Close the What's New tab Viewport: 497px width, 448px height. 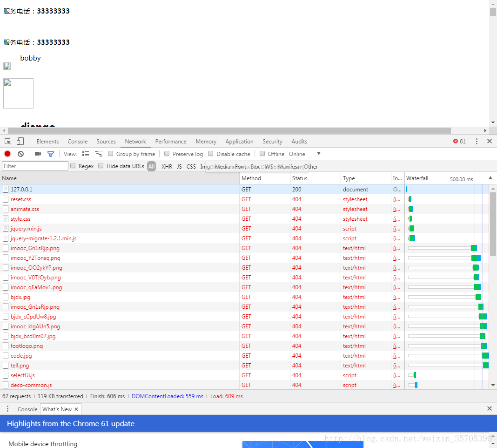pyautogui.click(x=76, y=409)
